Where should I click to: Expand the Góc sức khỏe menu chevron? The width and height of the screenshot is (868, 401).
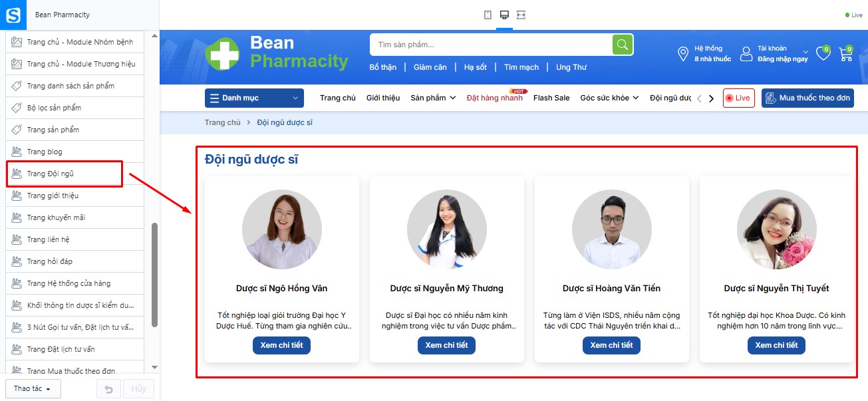click(x=635, y=98)
